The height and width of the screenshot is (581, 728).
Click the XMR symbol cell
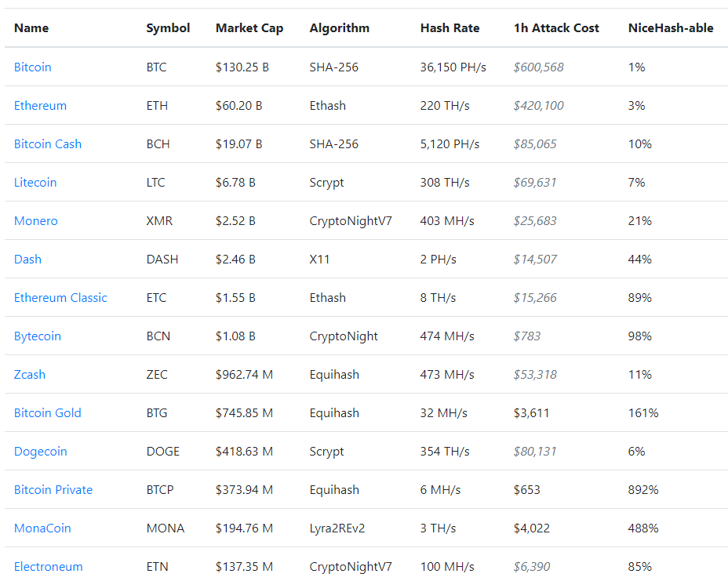click(159, 221)
